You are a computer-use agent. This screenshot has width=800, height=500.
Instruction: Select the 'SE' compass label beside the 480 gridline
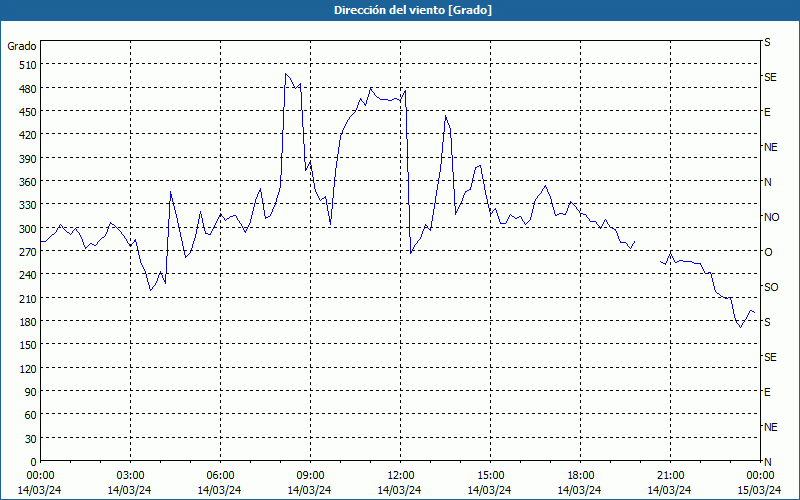tap(770, 77)
